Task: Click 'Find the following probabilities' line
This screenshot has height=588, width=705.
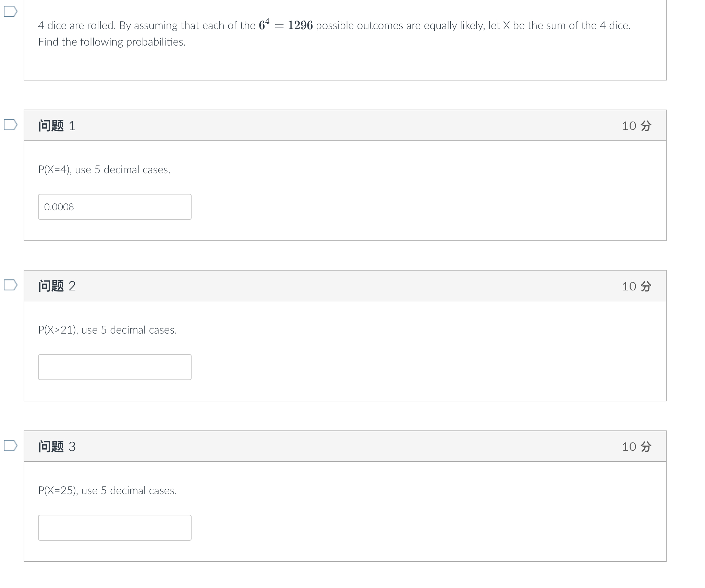Action: coord(112,42)
